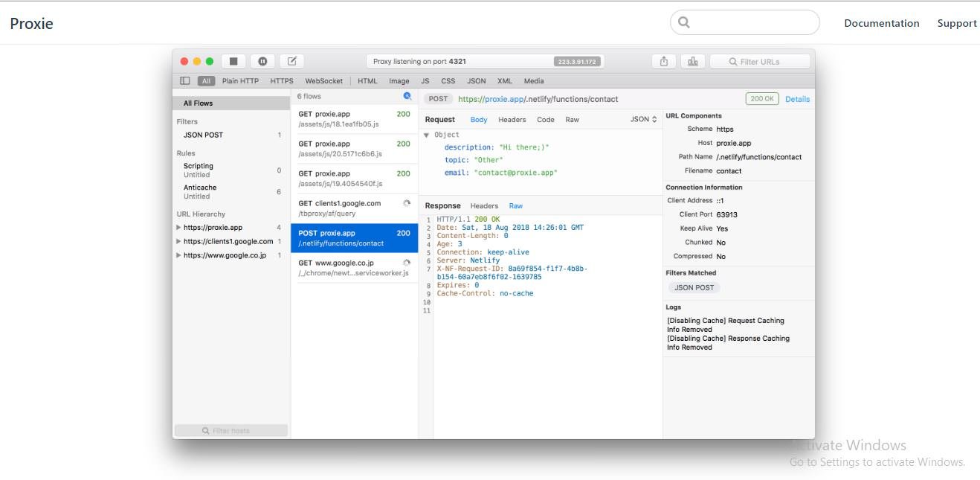
Task: Click the email value "contact@proxie.app"
Action: tap(515, 173)
